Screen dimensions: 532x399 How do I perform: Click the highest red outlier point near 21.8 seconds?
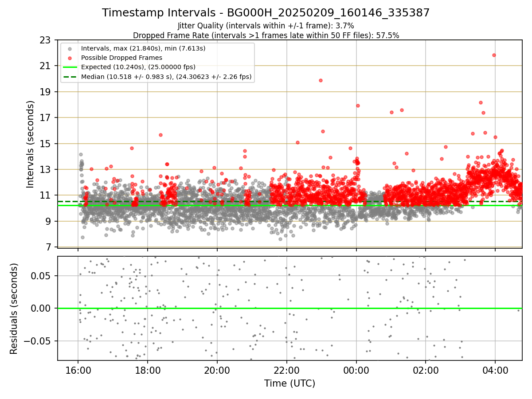click(494, 55)
